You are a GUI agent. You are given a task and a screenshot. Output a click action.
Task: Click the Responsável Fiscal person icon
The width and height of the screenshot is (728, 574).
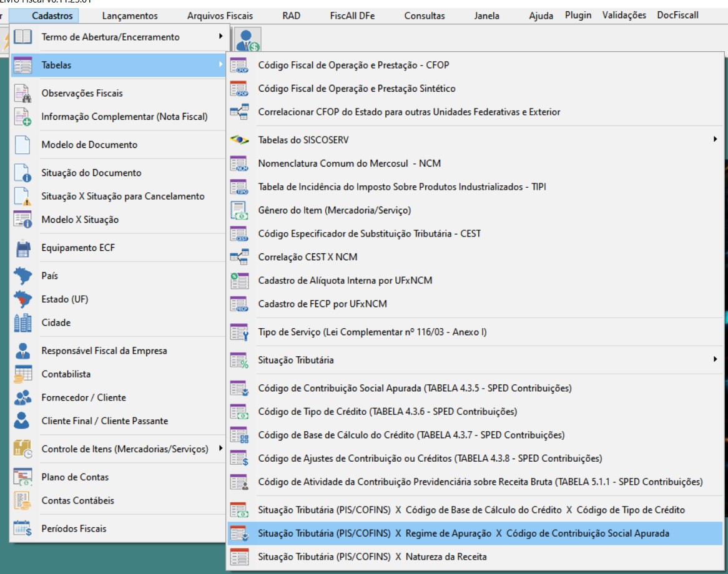(22, 351)
